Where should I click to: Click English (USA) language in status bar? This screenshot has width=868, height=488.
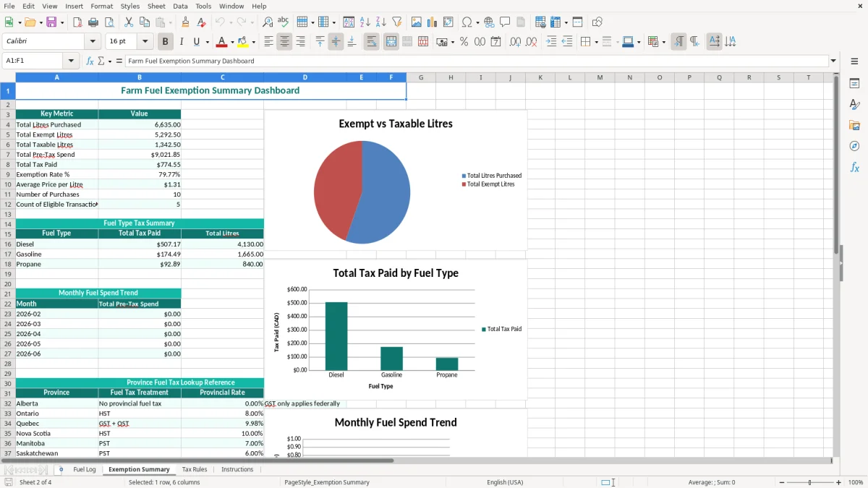pyautogui.click(x=505, y=482)
